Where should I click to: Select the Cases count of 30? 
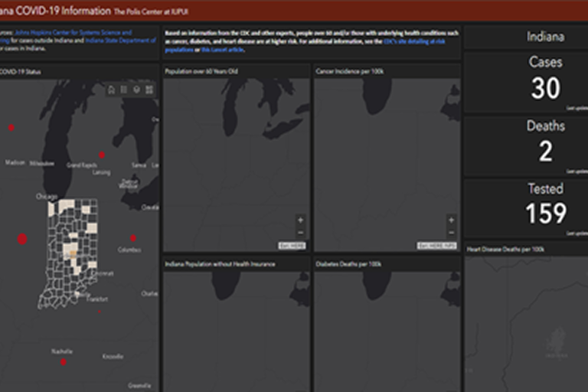coord(545,89)
